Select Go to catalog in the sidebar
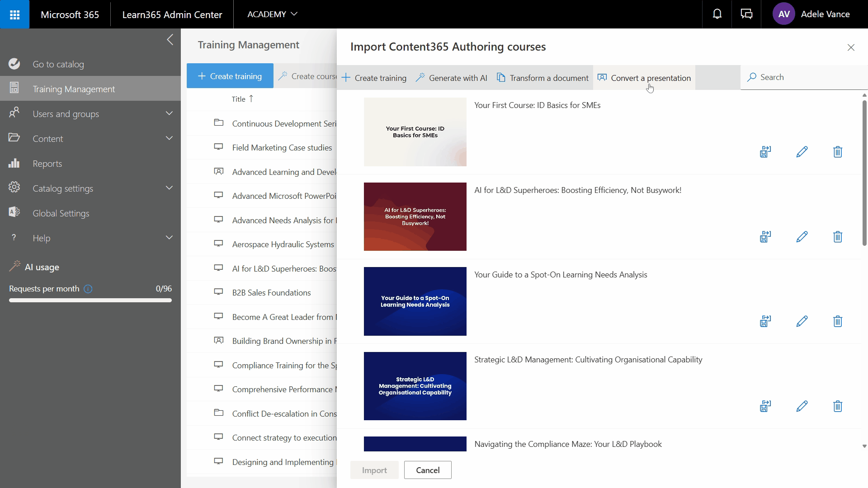Viewport: 868px width, 488px height. tap(58, 64)
